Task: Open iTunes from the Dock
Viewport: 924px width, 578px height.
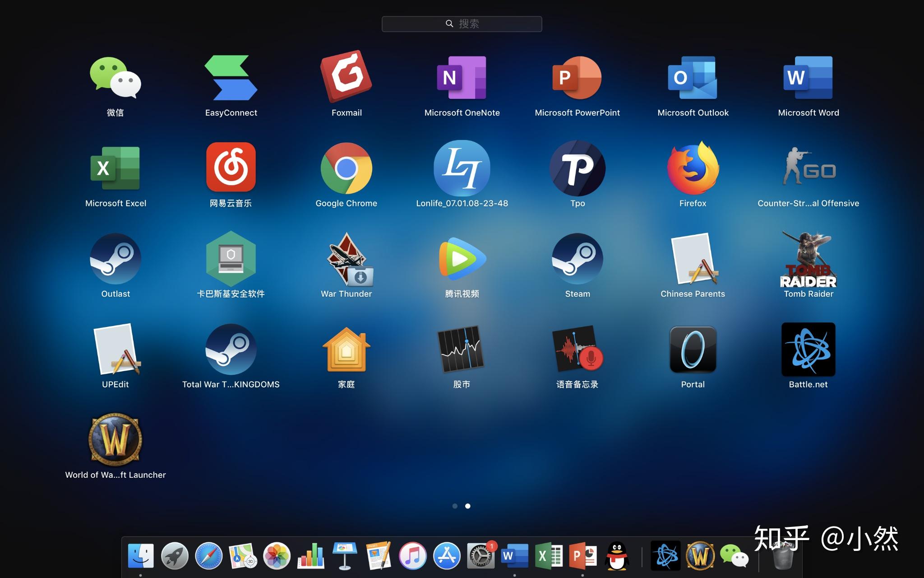Action: point(412,556)
